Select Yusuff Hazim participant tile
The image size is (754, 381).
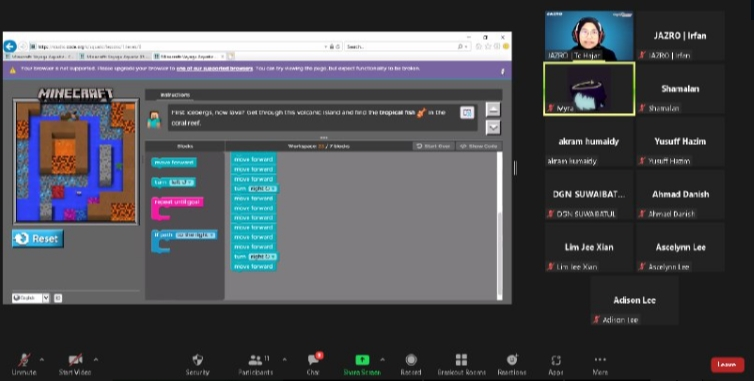(x=680, y=142)
